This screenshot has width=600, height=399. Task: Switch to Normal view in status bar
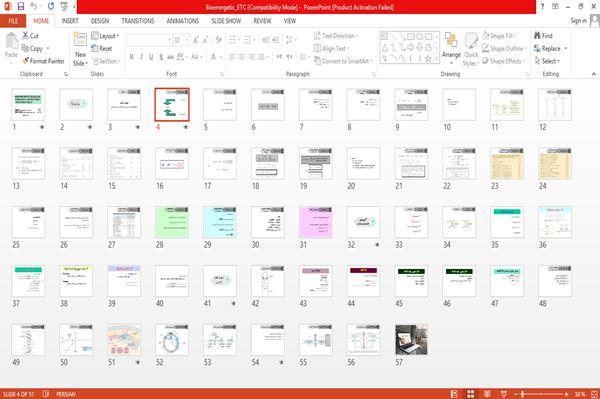pos(454,394)
